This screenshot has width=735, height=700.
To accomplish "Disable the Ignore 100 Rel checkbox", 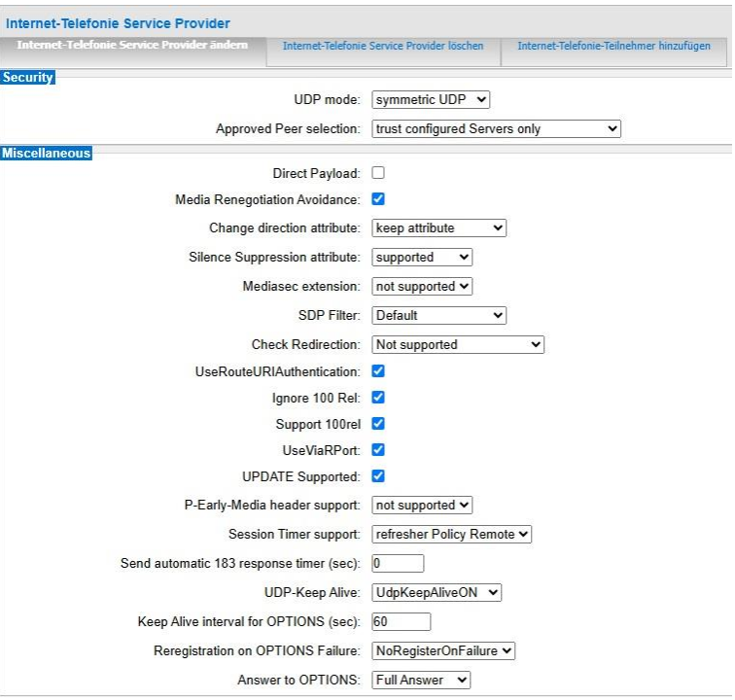I will pos(378,398).
